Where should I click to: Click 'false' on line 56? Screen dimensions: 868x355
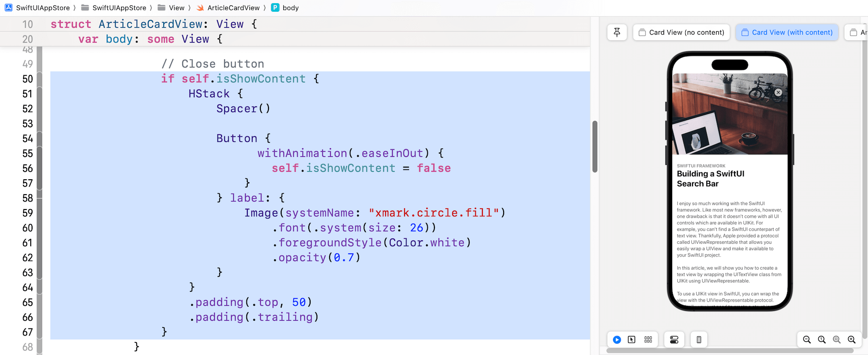click(434, 168)
